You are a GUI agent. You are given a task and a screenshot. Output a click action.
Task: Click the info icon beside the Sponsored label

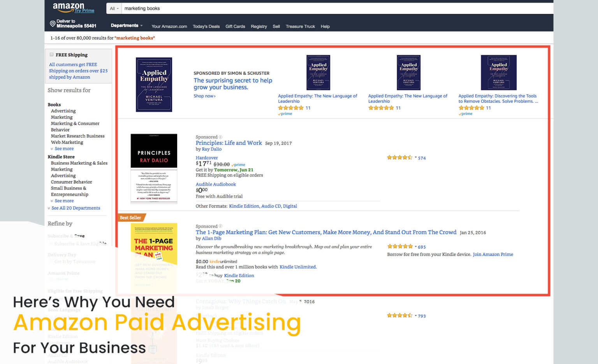(220, 137)
